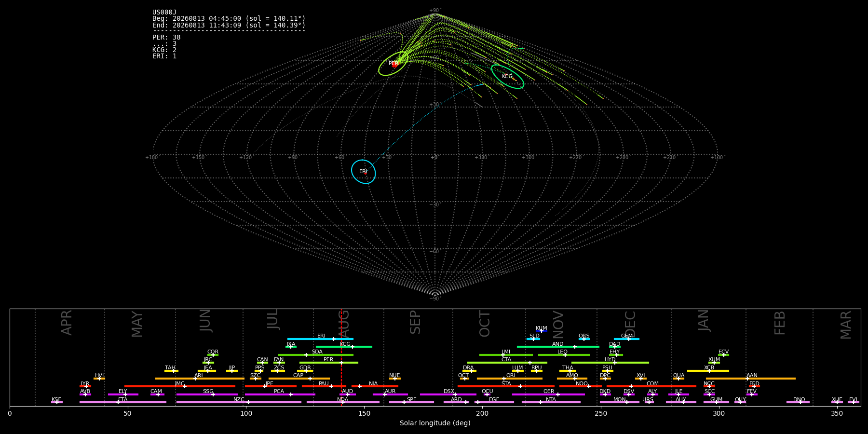Click the +90° pole label on sky map

tap(435, 11)
